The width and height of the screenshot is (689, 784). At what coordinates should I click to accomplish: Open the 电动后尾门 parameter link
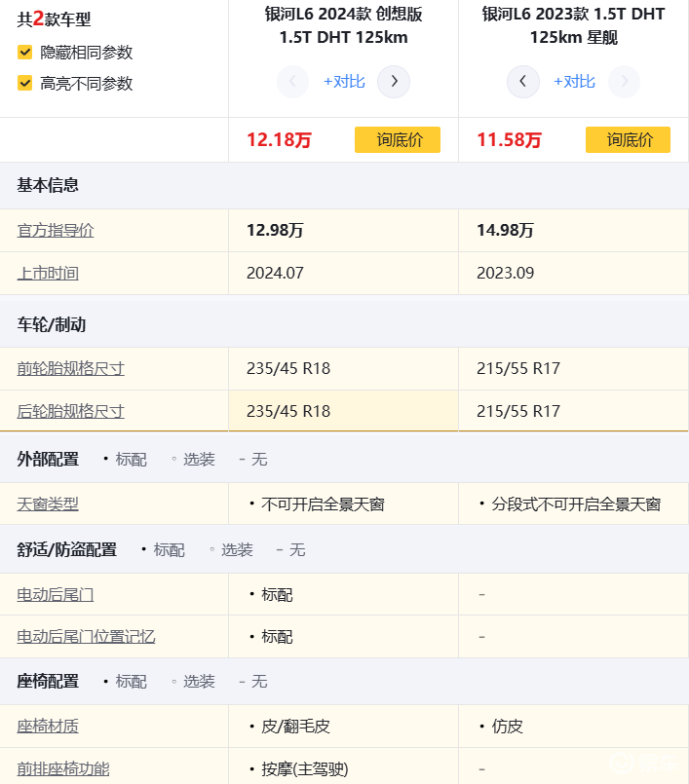(56, 595)
